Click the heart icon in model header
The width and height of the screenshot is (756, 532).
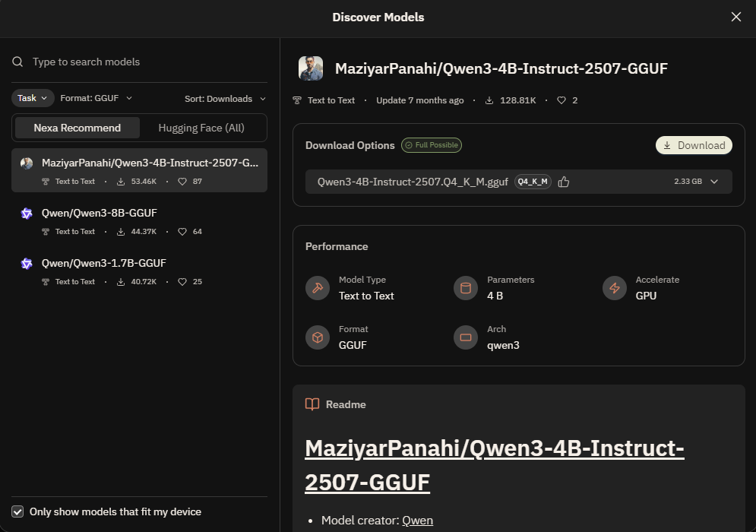point(561,100)
